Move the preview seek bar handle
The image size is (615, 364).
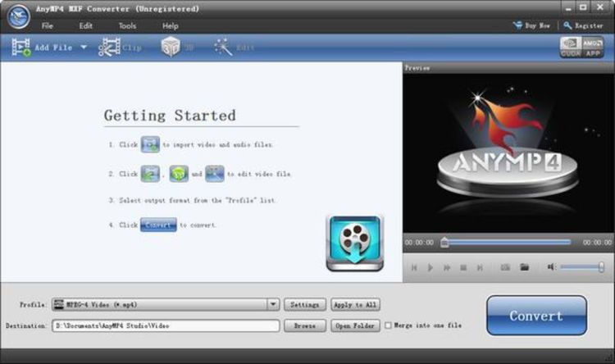444,243
